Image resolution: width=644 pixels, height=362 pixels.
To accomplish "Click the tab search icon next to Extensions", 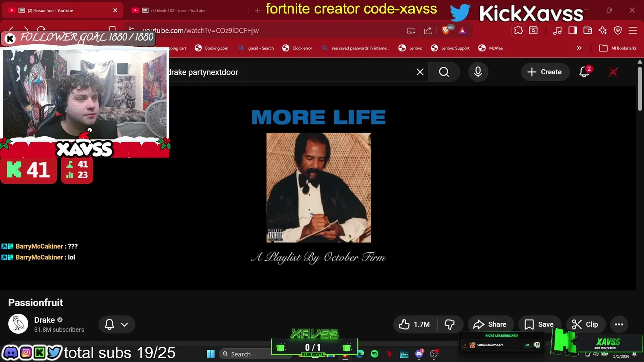I will pos(533,30).
